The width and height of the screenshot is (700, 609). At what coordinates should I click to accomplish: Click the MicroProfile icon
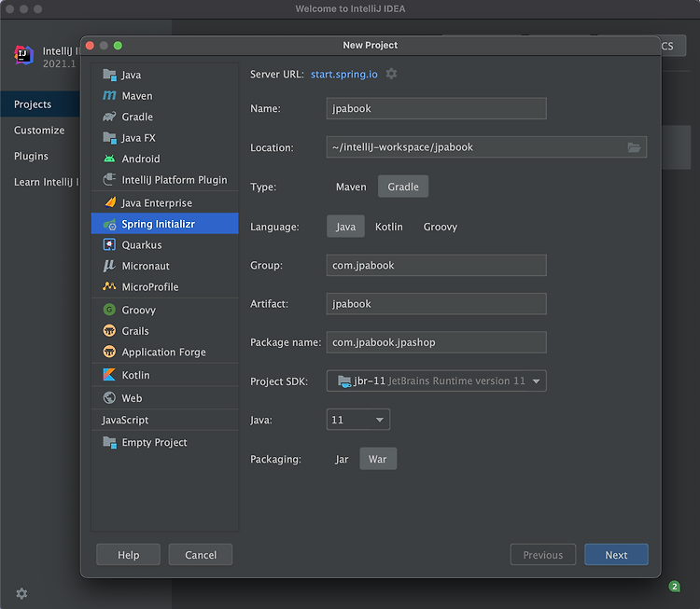(x=109, y=286)
